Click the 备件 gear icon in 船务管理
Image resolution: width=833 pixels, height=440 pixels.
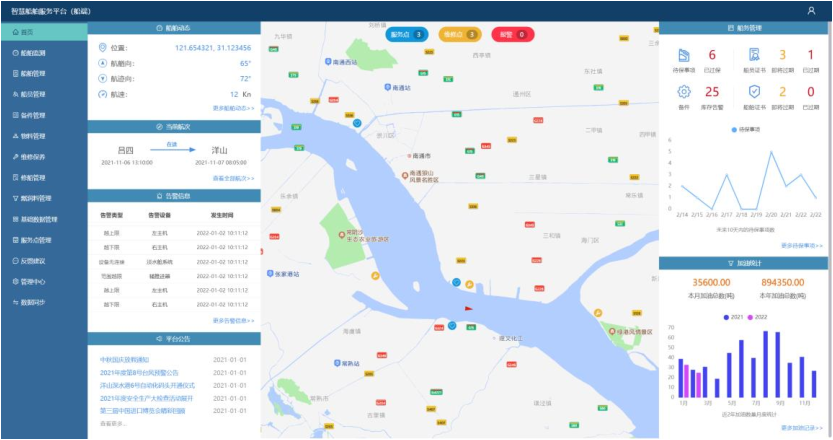coord(684,93)
